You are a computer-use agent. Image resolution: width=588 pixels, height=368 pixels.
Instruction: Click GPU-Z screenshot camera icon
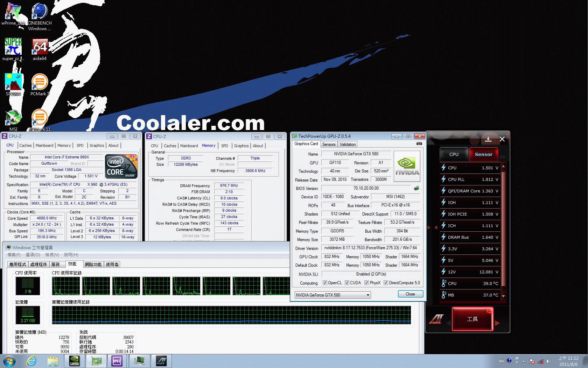(x=419, y=144)
